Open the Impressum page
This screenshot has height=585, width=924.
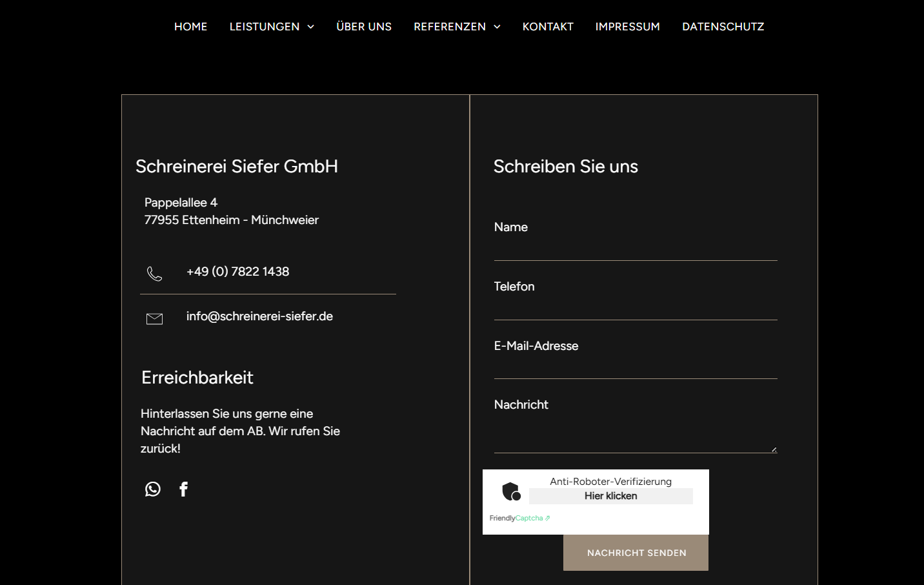pos(627,26)
